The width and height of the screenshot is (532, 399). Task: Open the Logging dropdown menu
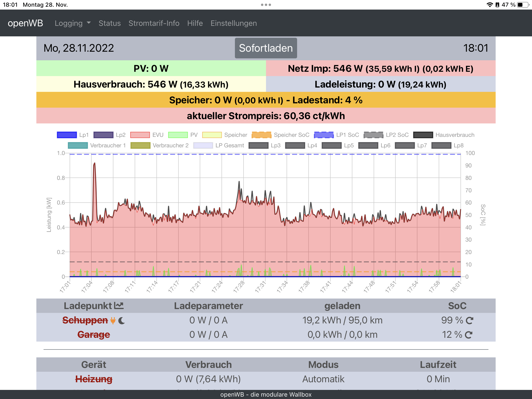click(x=72, y=23)
